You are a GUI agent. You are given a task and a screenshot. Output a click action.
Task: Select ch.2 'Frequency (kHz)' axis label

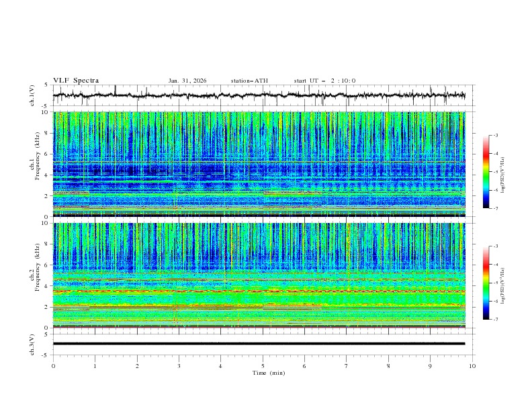[x=38, y=267]
